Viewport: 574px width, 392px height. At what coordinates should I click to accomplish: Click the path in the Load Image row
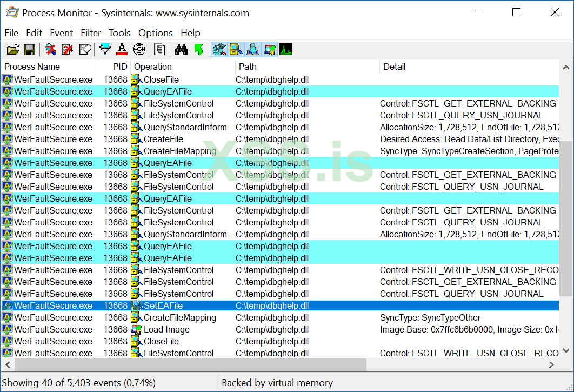tap(272, 329)
